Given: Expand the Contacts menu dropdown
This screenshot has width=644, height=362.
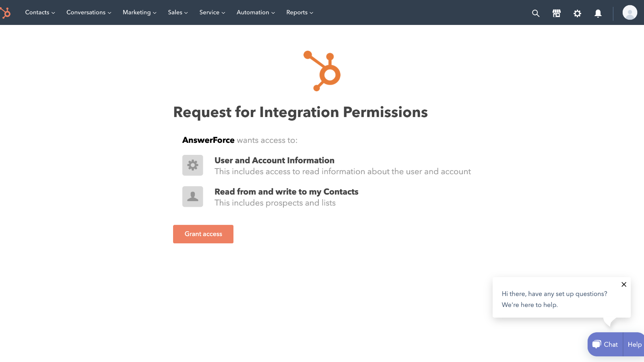Looking at the screenshot, I should point(39,12).
